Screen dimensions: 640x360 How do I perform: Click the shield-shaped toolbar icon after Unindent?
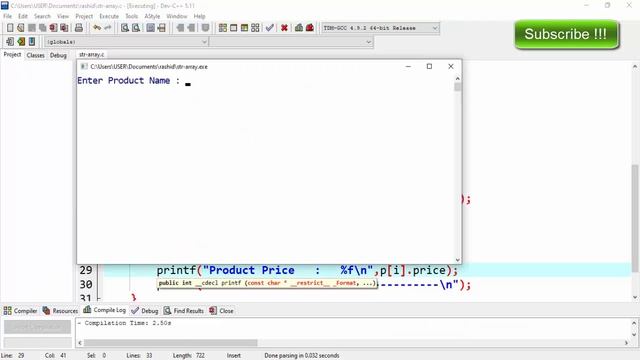205,28
